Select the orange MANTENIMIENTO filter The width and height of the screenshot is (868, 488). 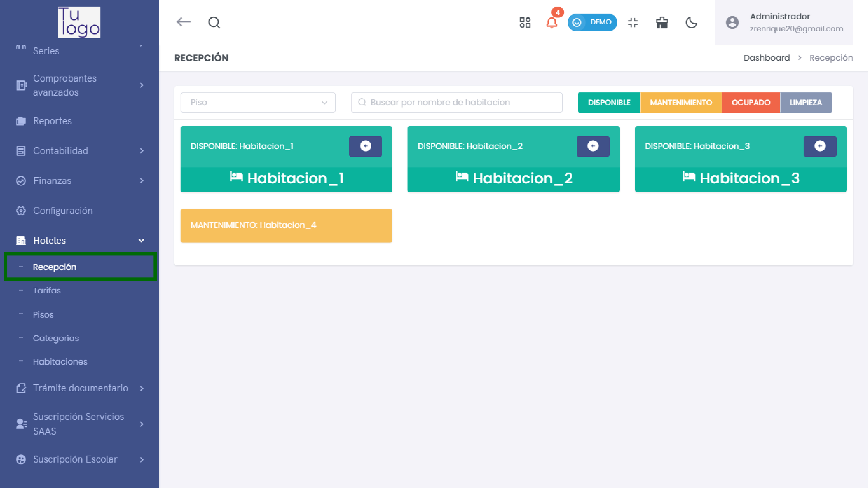[681, 102]
